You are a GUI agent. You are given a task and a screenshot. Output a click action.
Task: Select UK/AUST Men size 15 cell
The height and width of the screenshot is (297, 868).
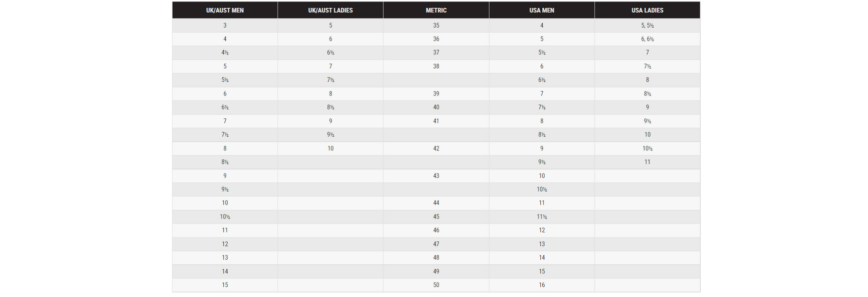[x=225, y=285]
